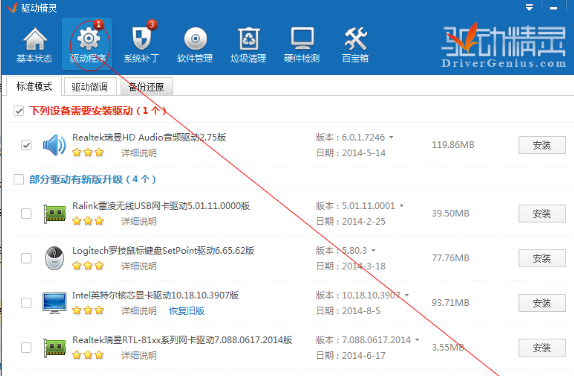Expand version dropdown 10.18.10.3907
Screen dimensions: 574x376
(407, 295)
